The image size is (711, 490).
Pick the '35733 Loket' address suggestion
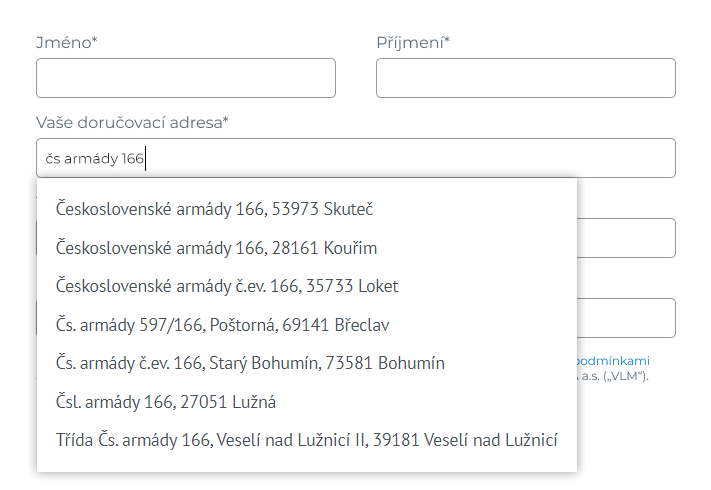(227, 286)
